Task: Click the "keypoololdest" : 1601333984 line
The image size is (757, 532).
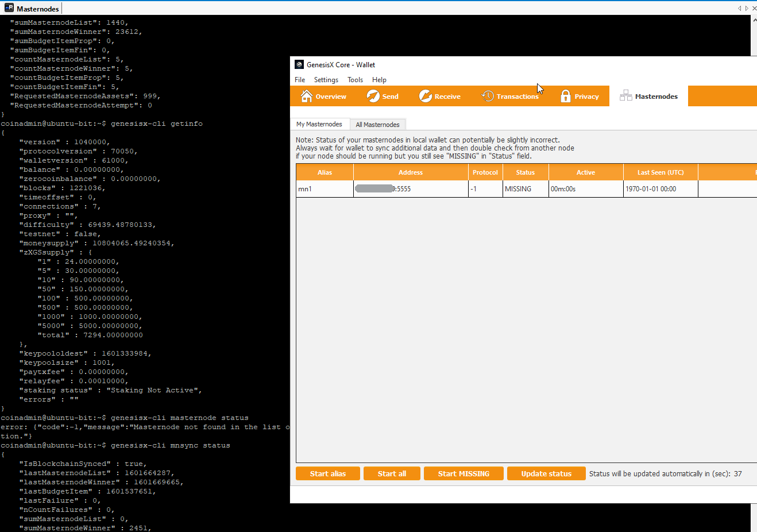Action: [86, 353]
